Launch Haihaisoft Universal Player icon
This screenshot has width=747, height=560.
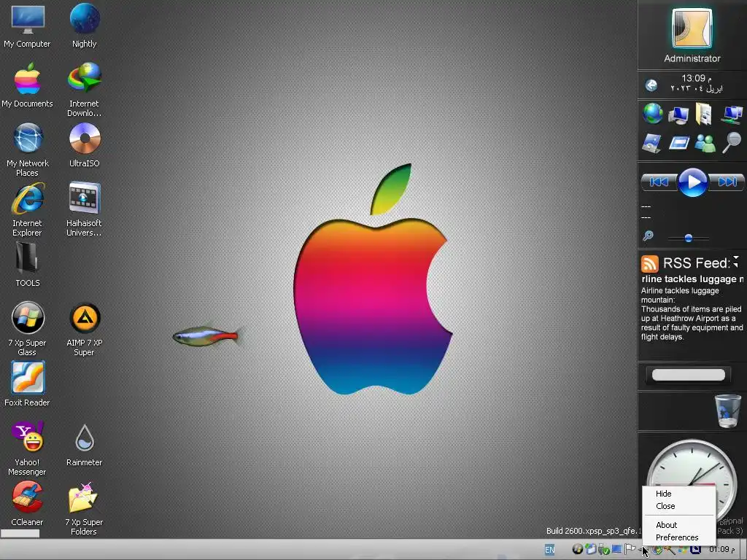[x=85, y=209]
